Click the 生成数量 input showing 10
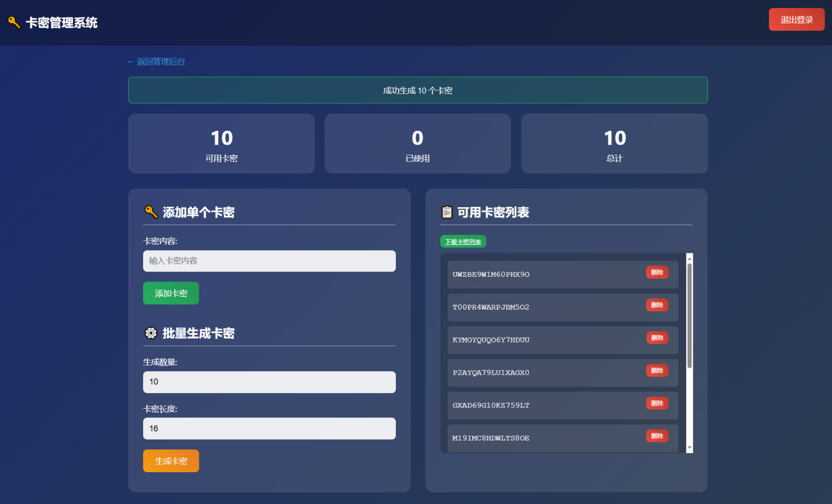This screenshot has height=504, width=832. pyautogui.click(x=269, y=382)
